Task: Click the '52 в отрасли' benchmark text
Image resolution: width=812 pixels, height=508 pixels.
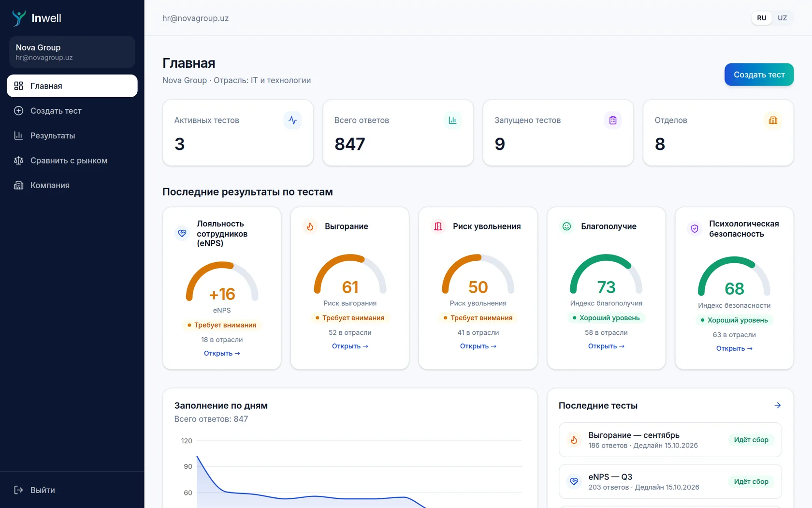Action: click(350, 332)
